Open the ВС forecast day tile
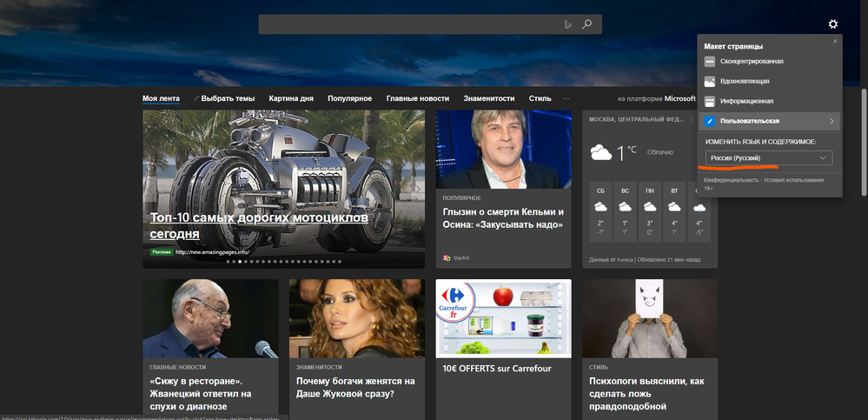 (x=625, y=211)
